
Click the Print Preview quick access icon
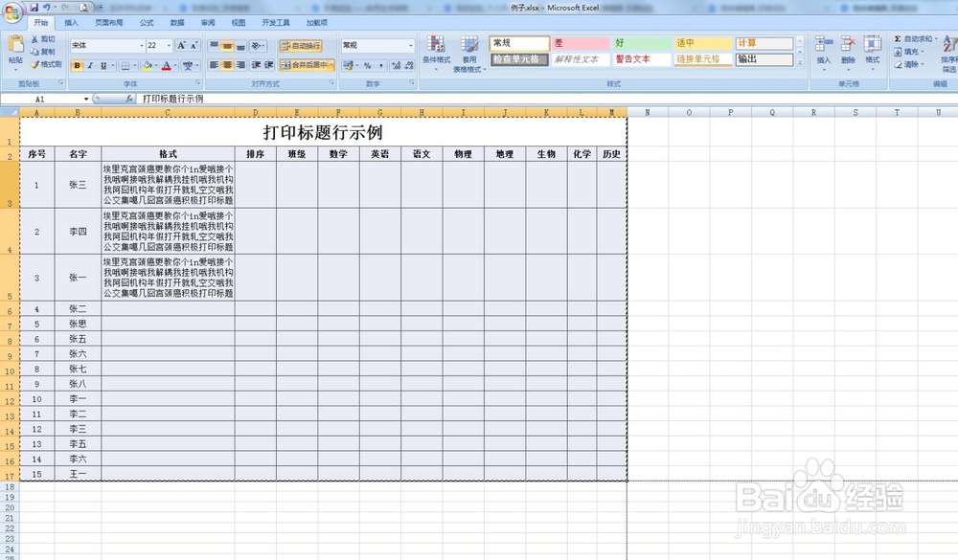pyautogui.click(x=84, y=8)
